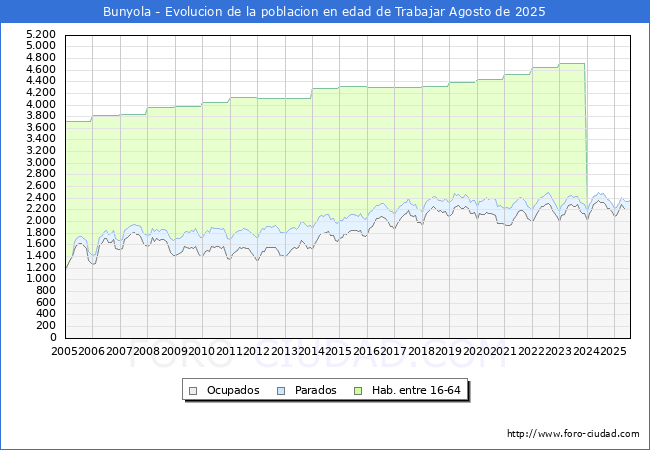Click the 'Ocupados' legend label

pos(233,390)
